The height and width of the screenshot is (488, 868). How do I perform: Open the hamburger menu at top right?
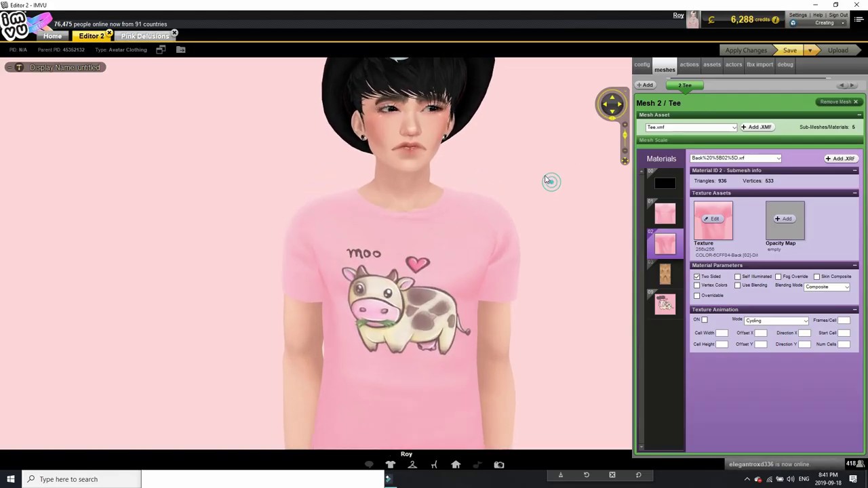tap(859, 20)
